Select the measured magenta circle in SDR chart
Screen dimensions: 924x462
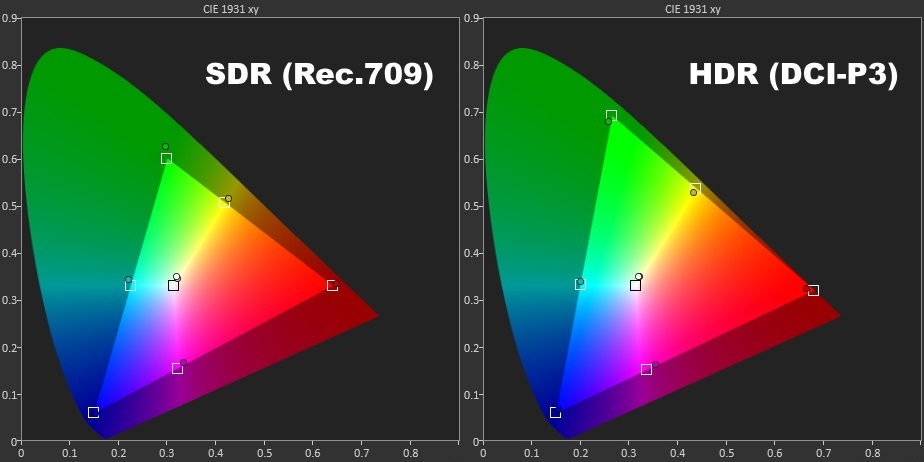[183, 362]
